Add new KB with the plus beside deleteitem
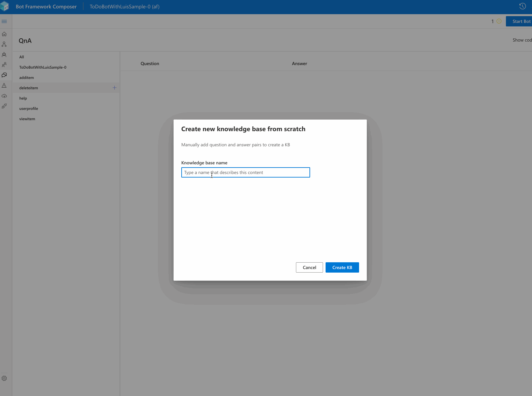Image resolution: width=532 pixels, height=396 pixels. click(x=114, y=87)
